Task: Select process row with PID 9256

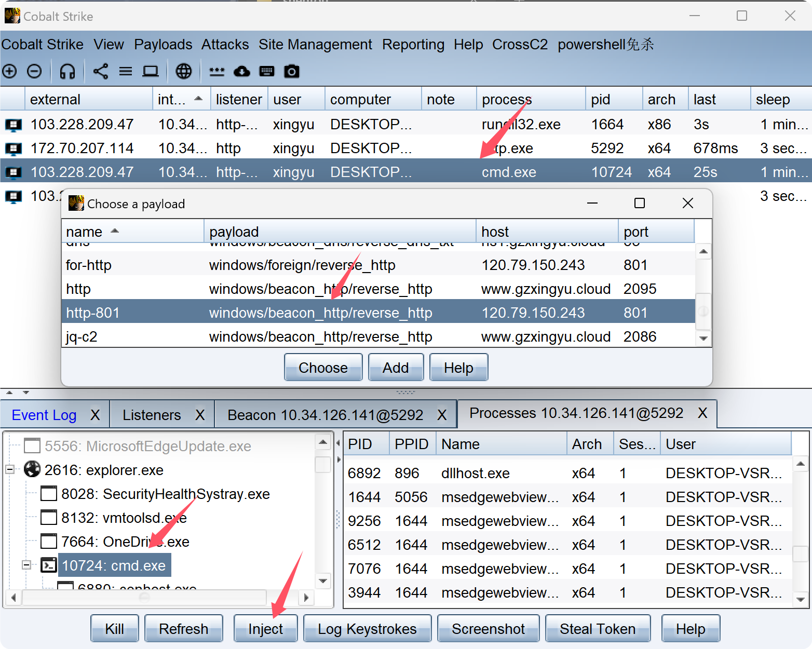Action: (567, 521)
